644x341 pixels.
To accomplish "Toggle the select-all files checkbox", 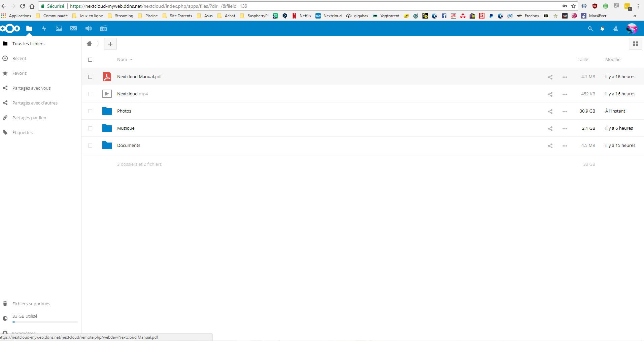I will (x=90, y=60).
